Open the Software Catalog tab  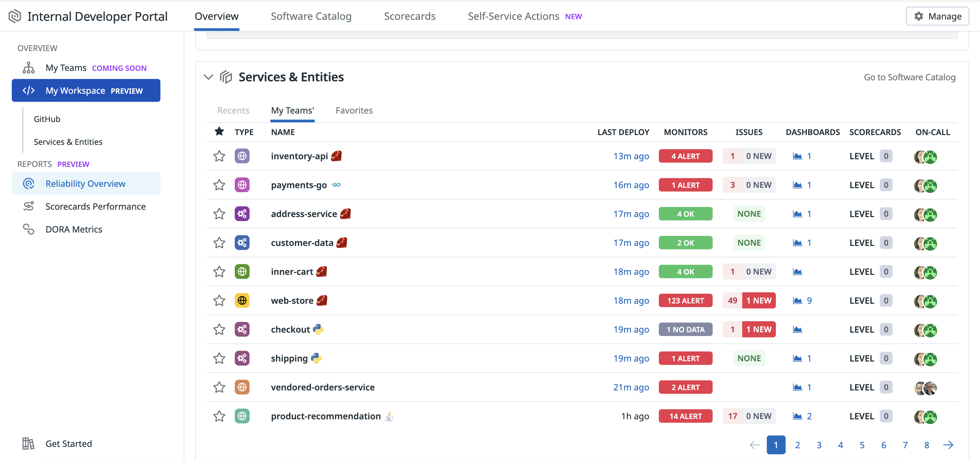coord(311,16)
